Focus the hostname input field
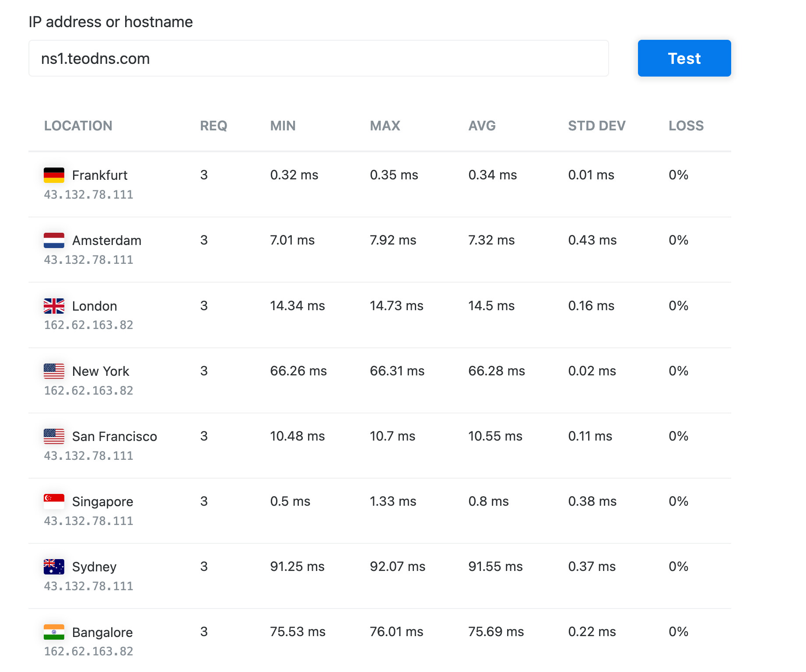The height and width of the screenshot is (672, 806). [318, 58]
